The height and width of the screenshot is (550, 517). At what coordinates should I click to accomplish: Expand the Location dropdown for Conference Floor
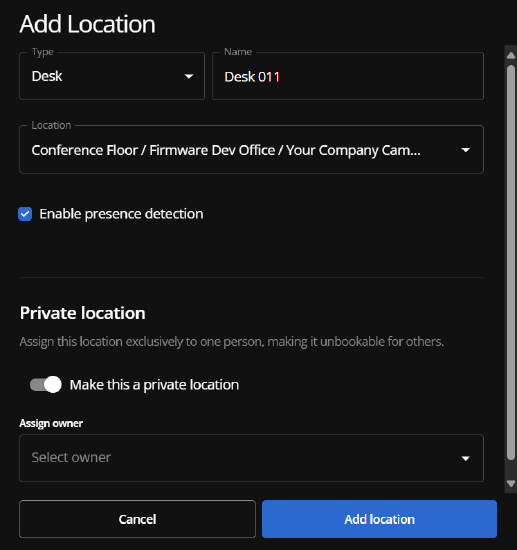coord(251,149)
